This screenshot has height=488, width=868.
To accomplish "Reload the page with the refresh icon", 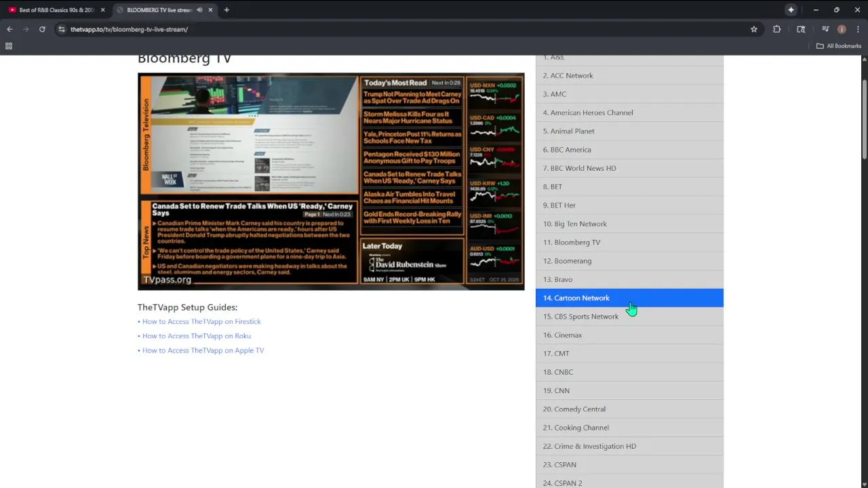I will [42, 29].
